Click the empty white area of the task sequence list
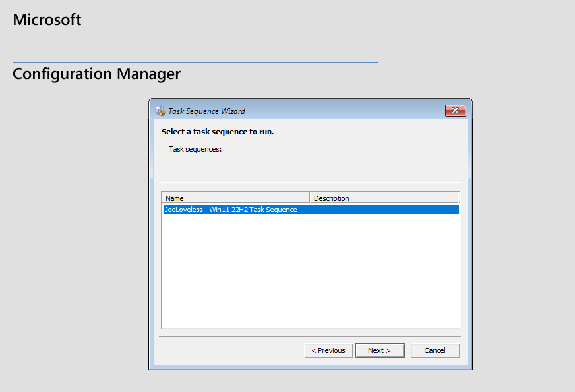Image resolution: width=575 pixels, height=392 pixels. (310, 270)
